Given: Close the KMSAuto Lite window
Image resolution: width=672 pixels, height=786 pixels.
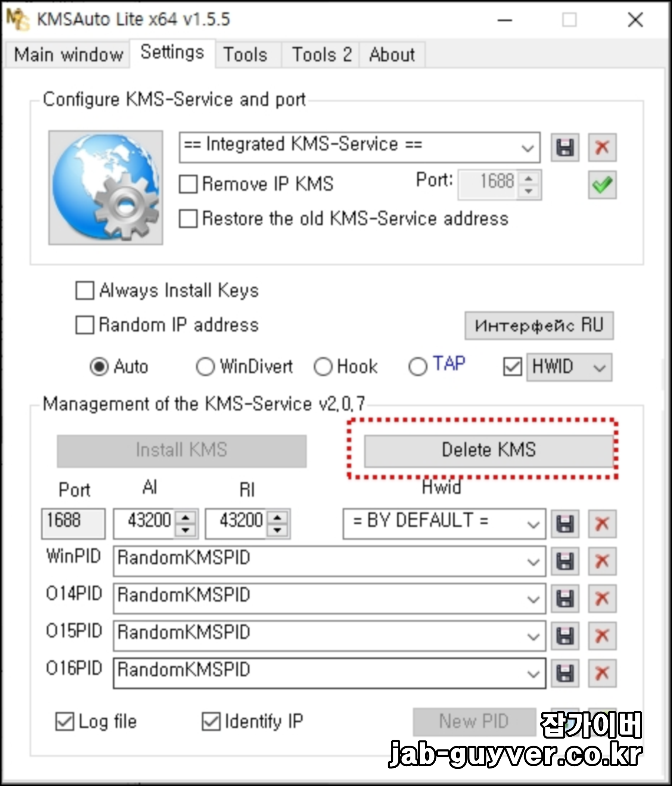Looking at the screenshot, I should click(x=635, y=20).
